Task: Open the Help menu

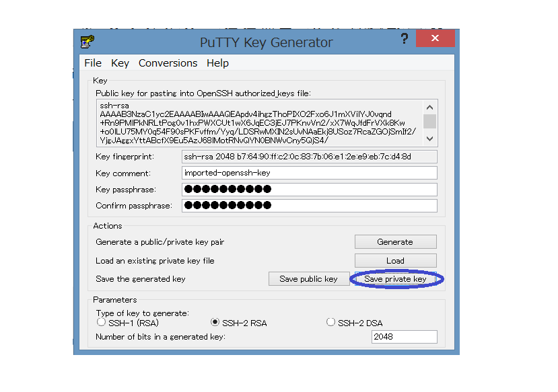Action: pos(217,63)
